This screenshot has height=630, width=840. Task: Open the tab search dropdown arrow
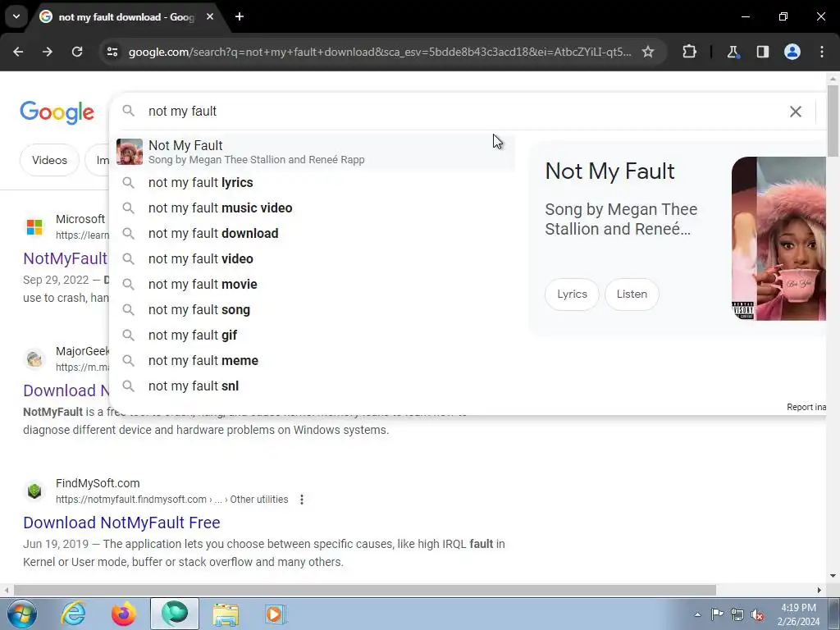(16, 16)
